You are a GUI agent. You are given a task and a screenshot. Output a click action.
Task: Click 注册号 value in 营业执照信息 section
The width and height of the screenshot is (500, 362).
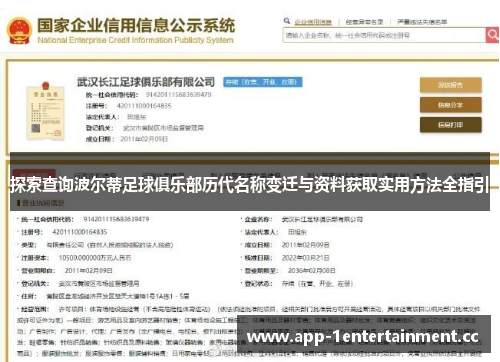coord(80,232)
